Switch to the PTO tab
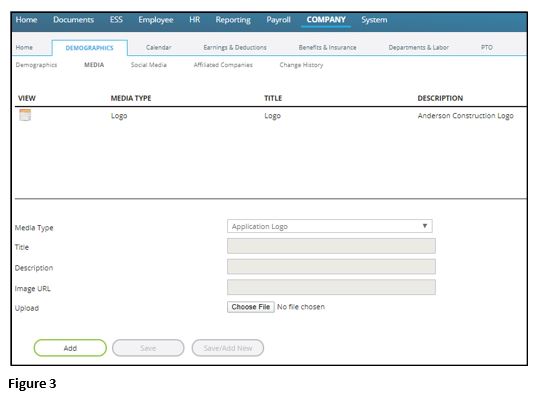The image size is (538, 399). (x=487, y=47)
